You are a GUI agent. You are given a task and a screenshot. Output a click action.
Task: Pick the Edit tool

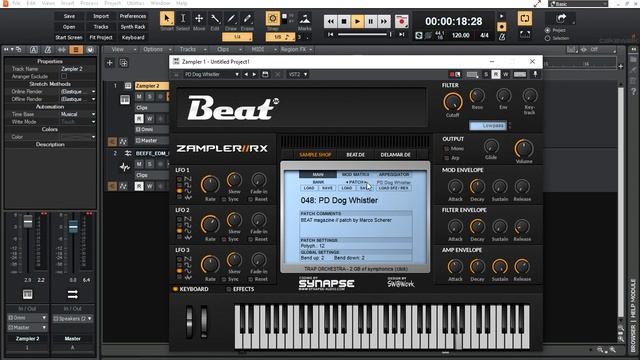click(x=215, y=19)
